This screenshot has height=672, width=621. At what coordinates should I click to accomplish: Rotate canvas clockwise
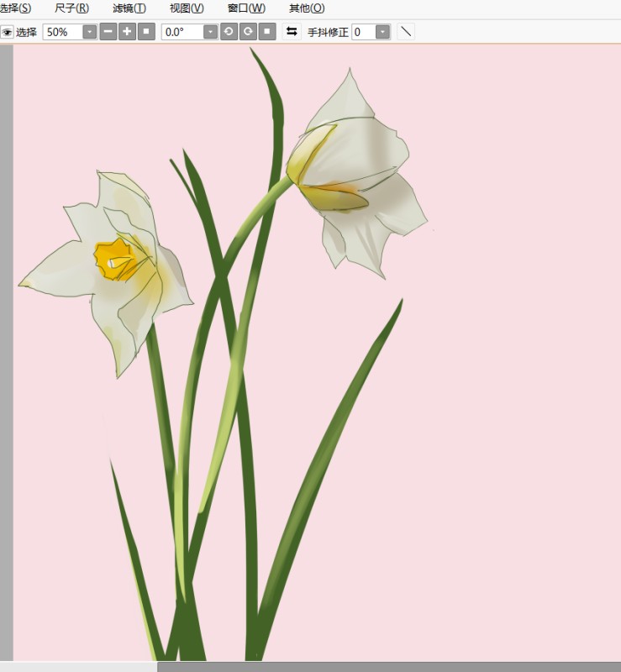point(248,32)
